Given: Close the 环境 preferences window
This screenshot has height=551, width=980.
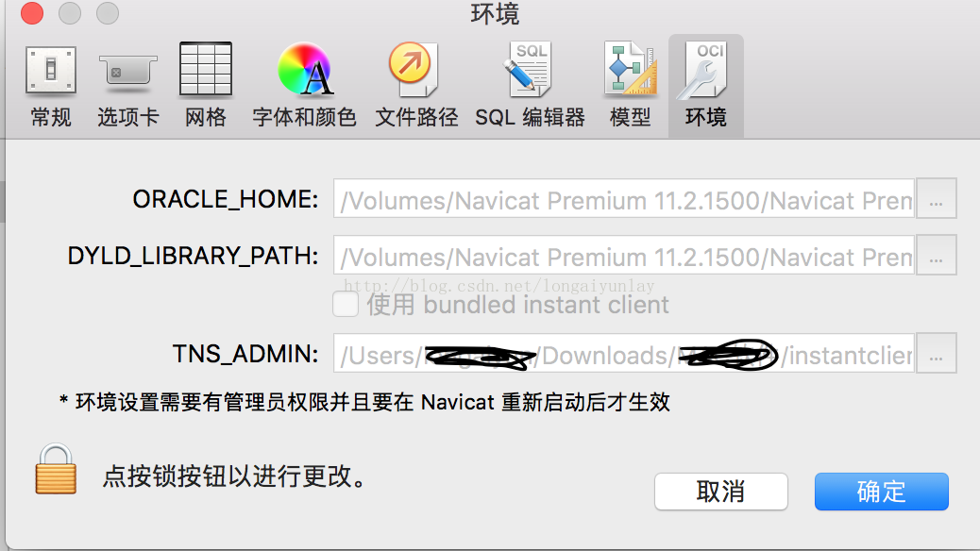Looking at the screenshot, I should (32, 13).
